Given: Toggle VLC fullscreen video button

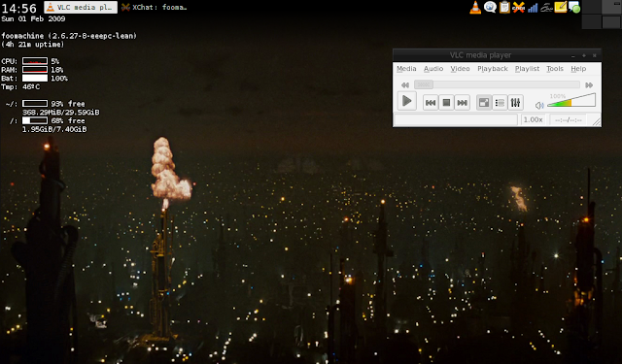Looking at the screenshot, I should click(484, 103).
